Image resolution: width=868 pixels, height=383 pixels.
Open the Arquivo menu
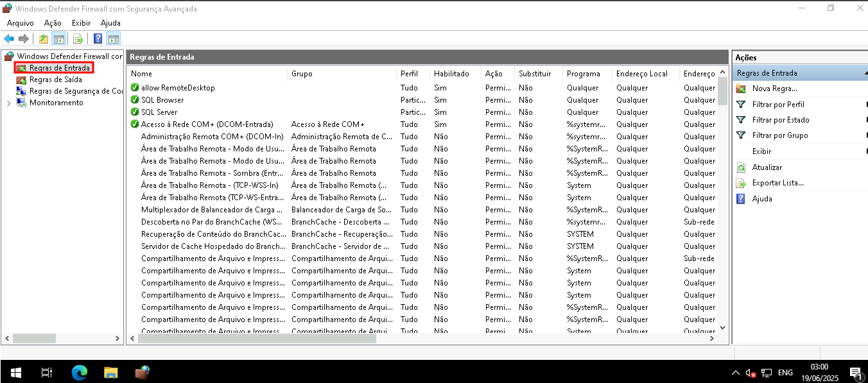[x=21, y=23]
